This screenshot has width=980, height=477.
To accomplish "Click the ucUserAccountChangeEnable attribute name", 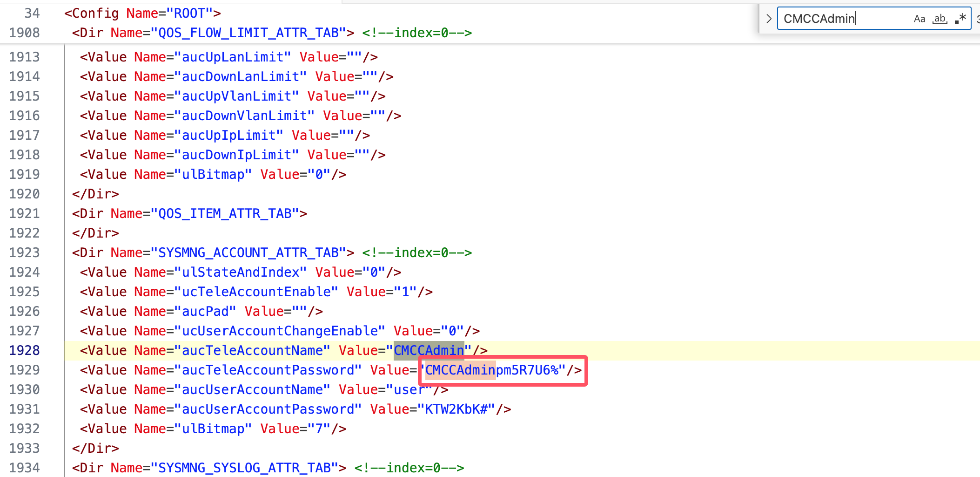I will pyautogui.click(x=280, y=331).
